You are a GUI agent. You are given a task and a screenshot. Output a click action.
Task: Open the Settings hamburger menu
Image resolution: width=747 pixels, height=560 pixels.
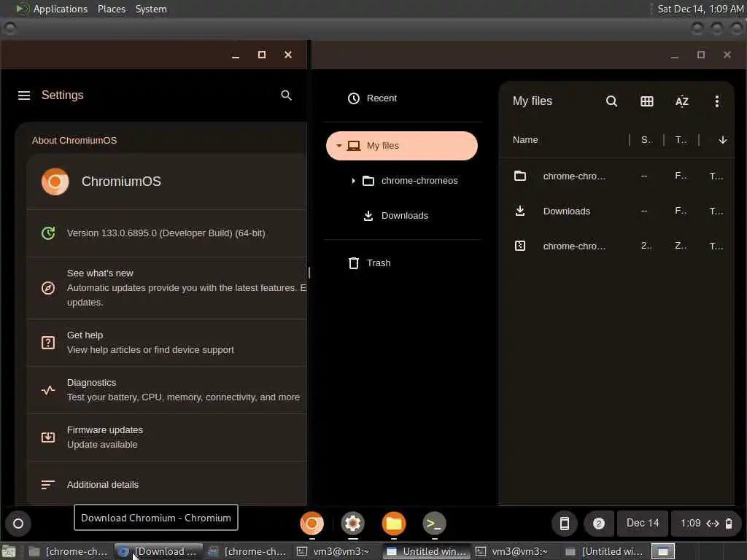[24, 96]
